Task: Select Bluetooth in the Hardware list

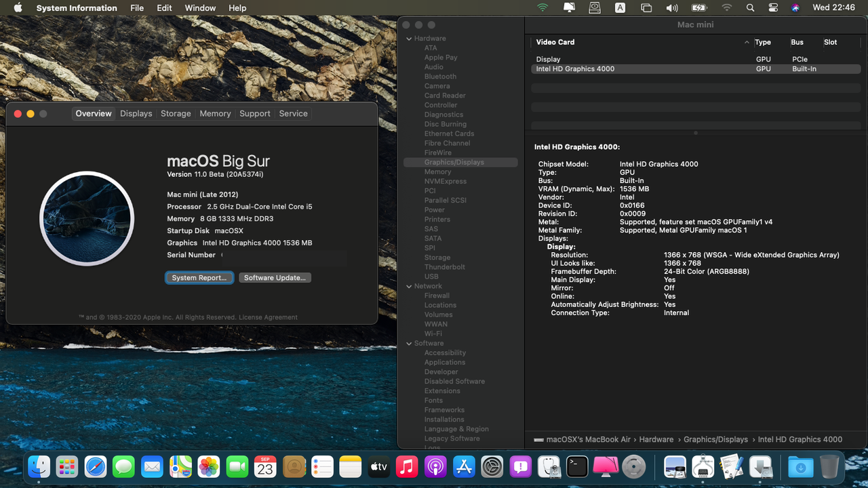Action: [x=440, y=77]
